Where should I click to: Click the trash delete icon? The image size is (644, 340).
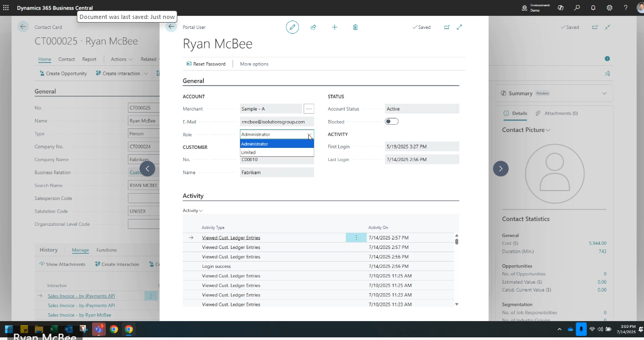[356, 27]
